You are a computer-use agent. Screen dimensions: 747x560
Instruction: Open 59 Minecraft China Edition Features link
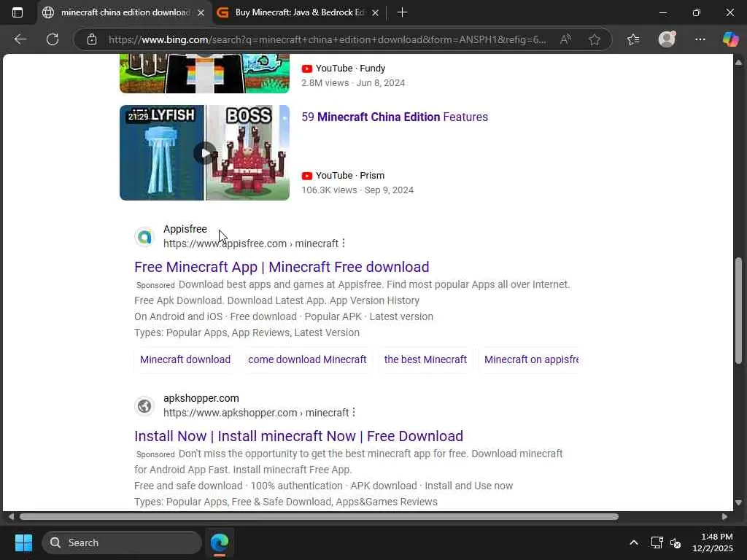coord(395,117)
